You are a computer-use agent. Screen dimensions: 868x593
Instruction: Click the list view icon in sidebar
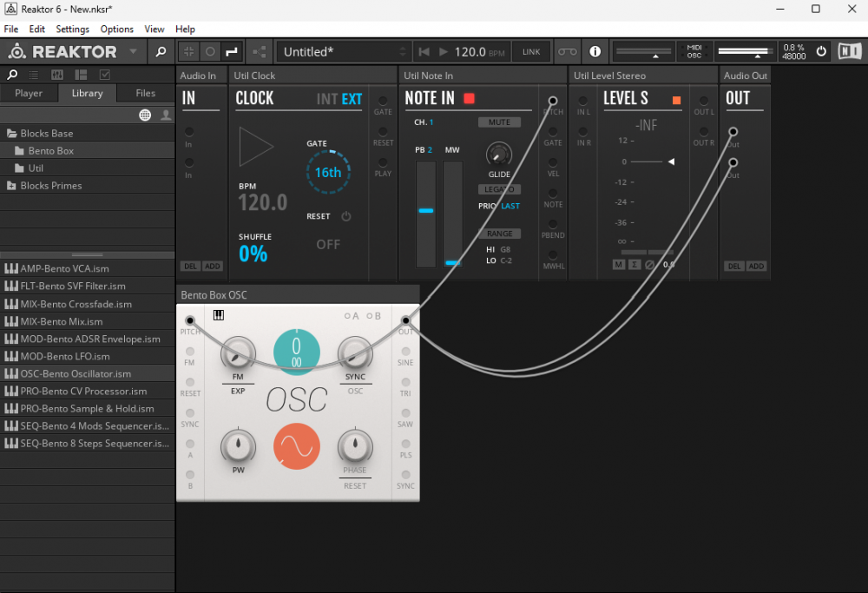pyautogui.click(x=34, y=74)
